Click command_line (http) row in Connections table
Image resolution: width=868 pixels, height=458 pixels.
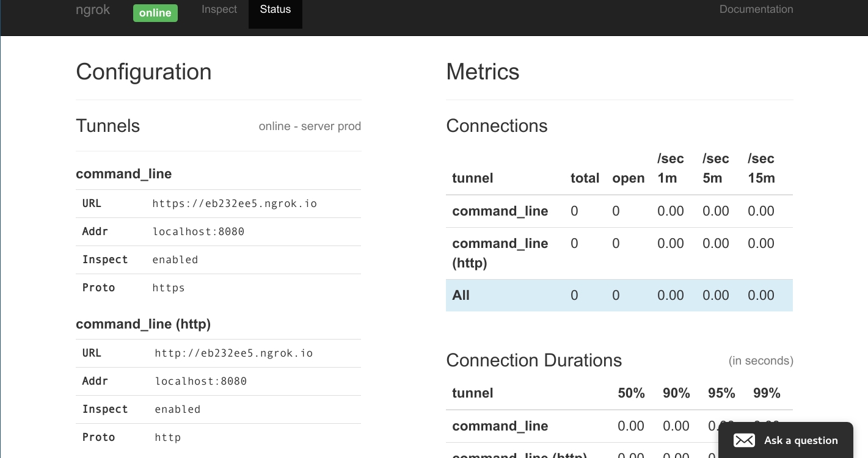coord(619,253)
